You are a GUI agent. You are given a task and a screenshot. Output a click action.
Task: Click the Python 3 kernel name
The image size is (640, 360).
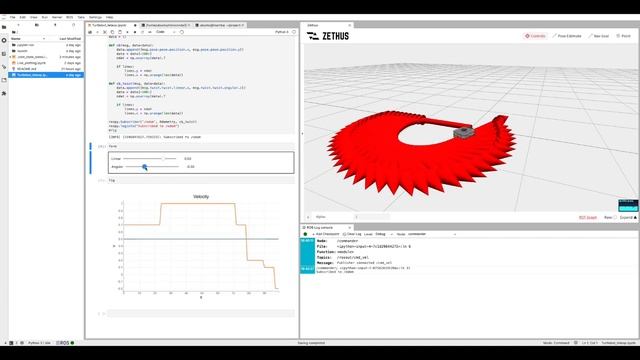coord(282,32)
